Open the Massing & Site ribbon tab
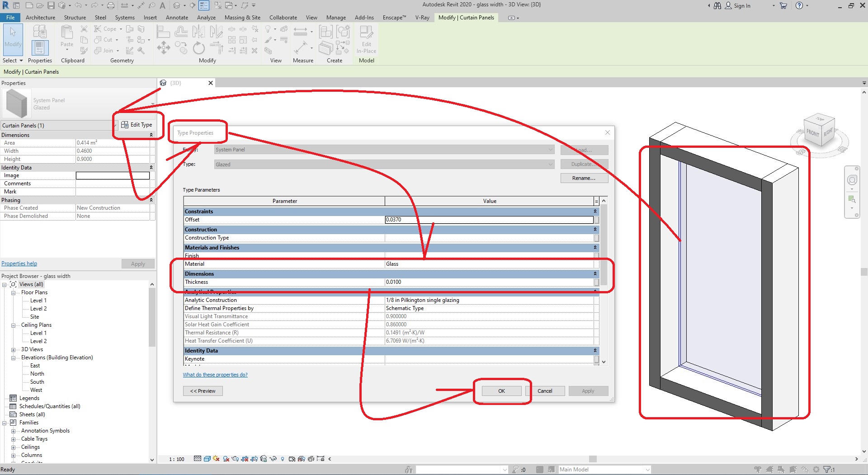Screen dimensions: 868x475 coord(242,18)
